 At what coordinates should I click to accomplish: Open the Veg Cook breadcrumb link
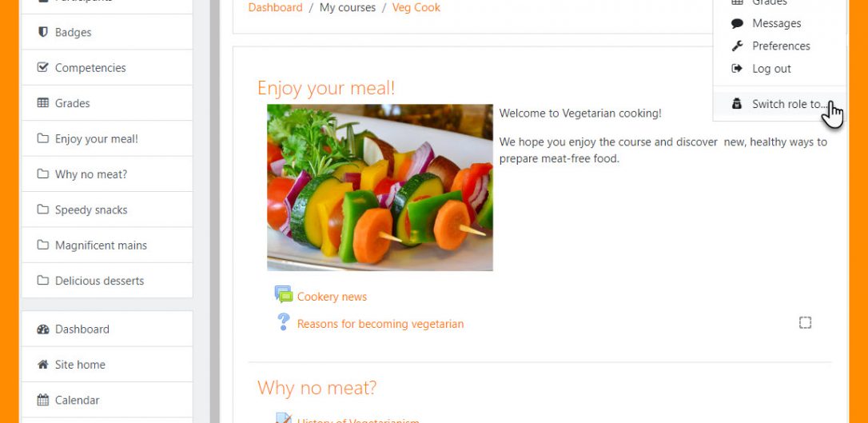click(x=416, y=8)
